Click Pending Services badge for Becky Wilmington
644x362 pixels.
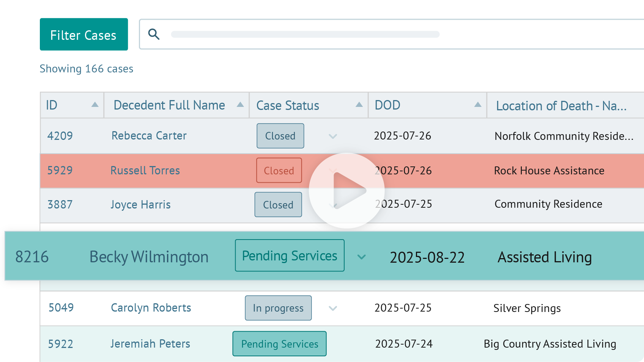[x=290, y=256]
